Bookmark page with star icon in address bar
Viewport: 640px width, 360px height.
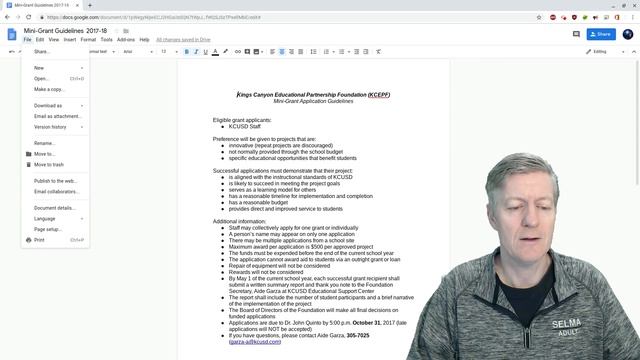click(x=539, y=18)
